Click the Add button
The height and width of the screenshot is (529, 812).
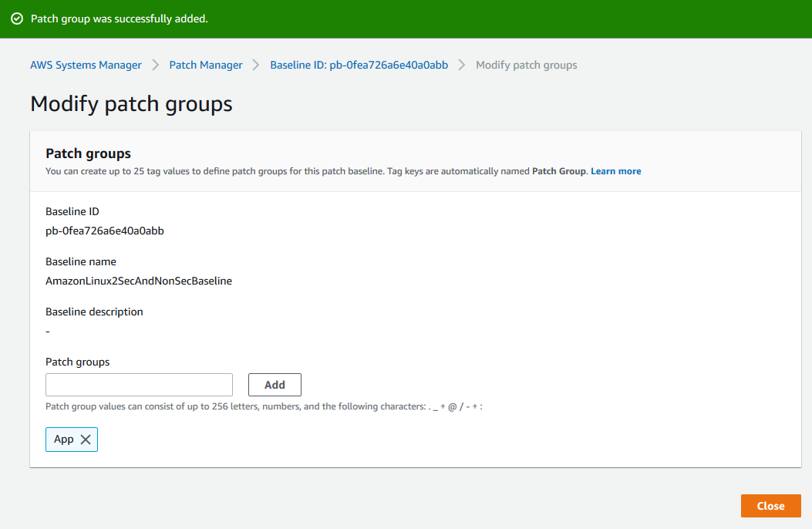click(275, 385)
